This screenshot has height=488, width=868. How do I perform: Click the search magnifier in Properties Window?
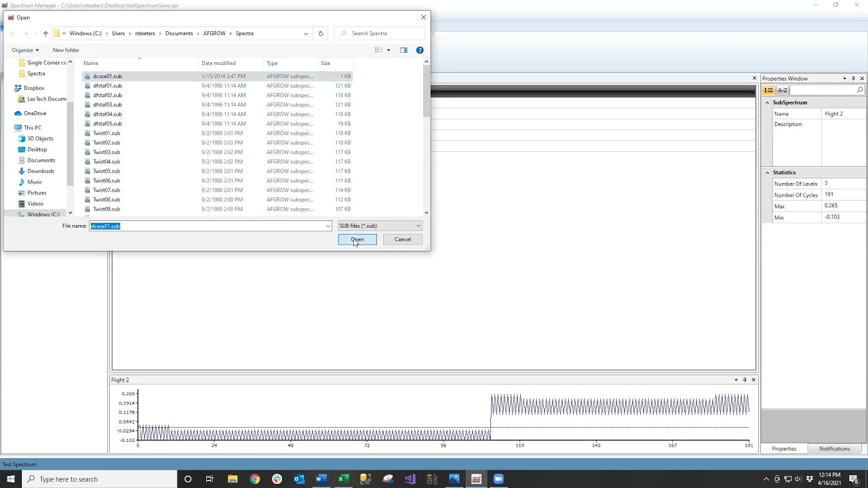coord(860,90)
